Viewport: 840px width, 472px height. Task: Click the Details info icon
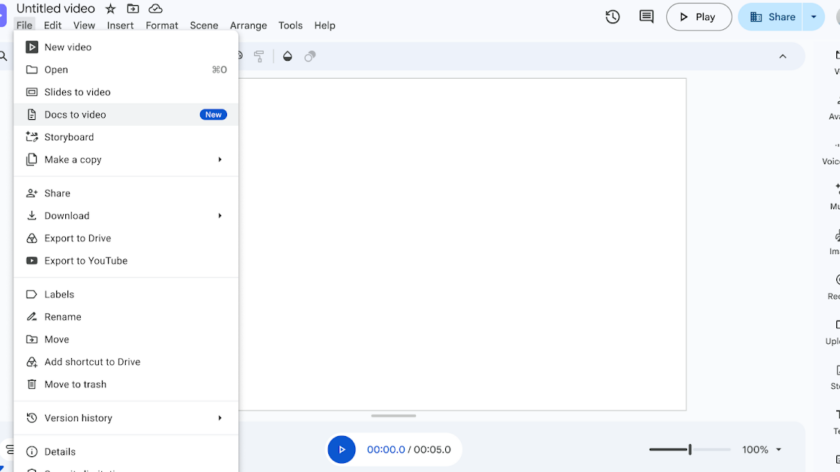(x=32, y=452)
